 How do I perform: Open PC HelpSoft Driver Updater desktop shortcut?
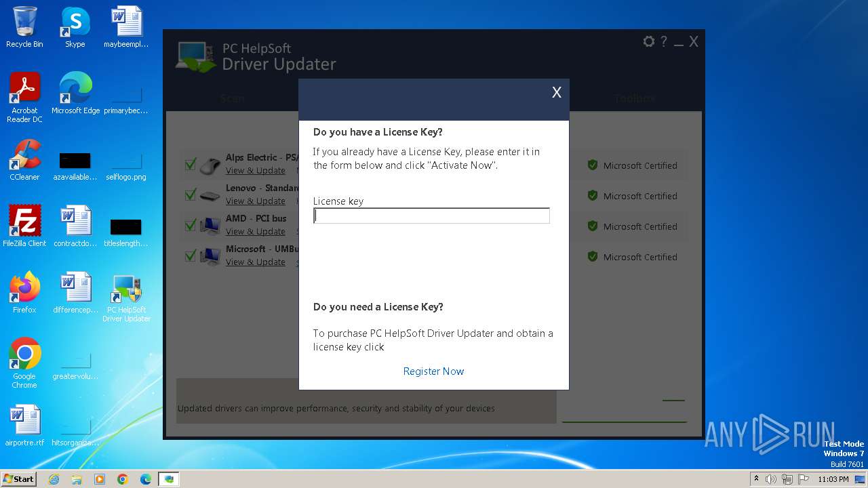tap(126, 298)
